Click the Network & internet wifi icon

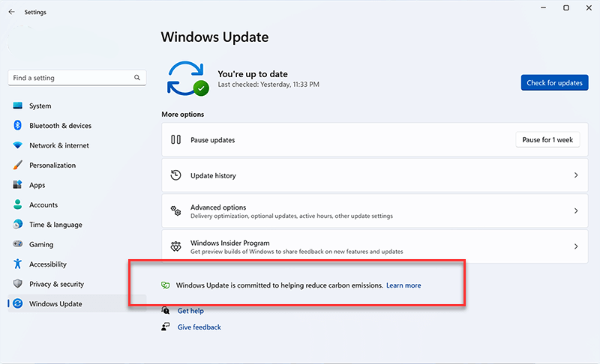17,145
